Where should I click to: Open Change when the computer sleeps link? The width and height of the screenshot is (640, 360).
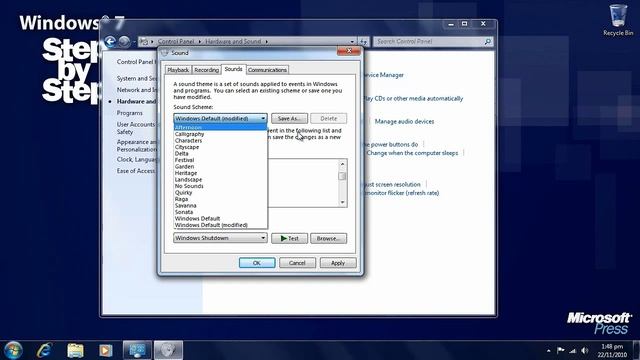tap(412, 153)
